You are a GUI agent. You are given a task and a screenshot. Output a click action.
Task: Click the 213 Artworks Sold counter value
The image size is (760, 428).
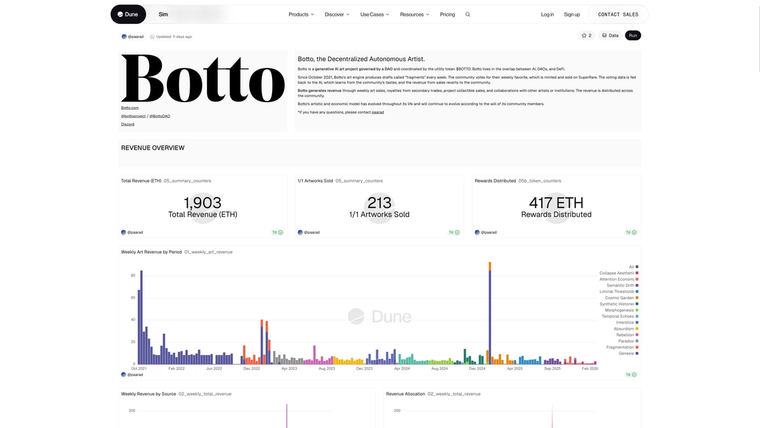pyautogui.click(x=379, y=203)
